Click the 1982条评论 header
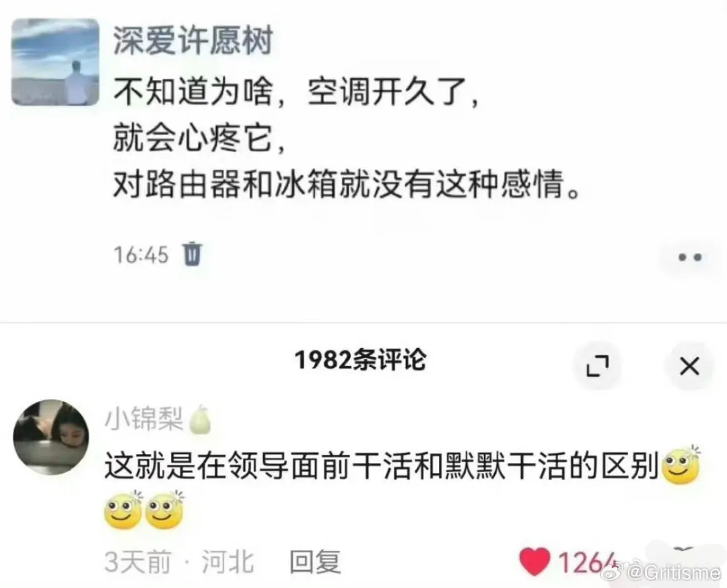727x588 pixels. pyautogui.click(x=360, y=360)
